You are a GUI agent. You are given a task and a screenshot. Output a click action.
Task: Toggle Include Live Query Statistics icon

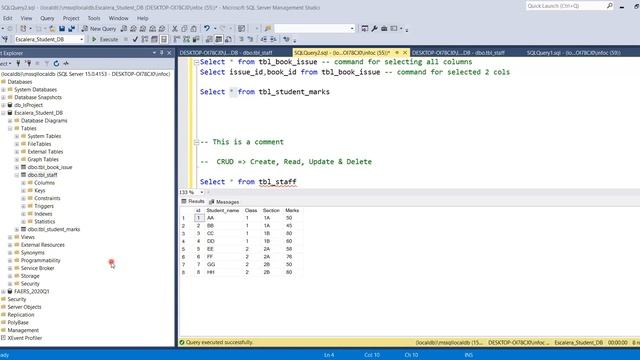pyautogui.click(x=187, y=39)
